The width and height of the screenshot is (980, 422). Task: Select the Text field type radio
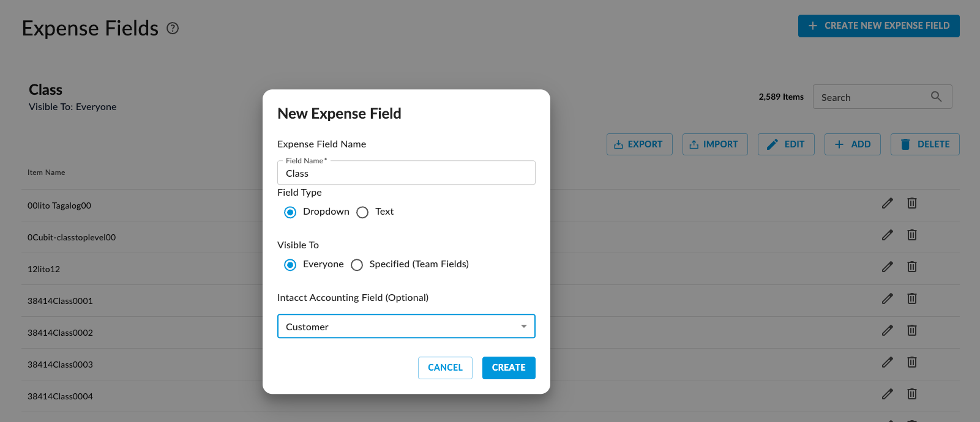(x=362, y=212)
